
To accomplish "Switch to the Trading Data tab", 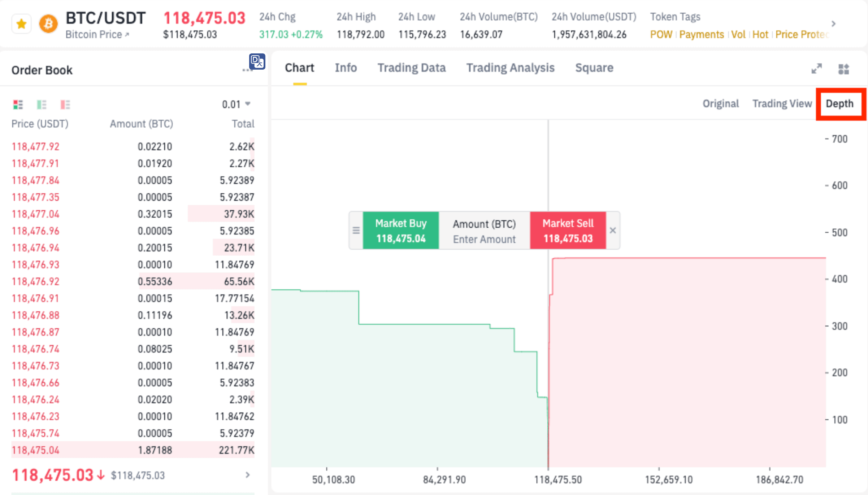I will 411,68.
